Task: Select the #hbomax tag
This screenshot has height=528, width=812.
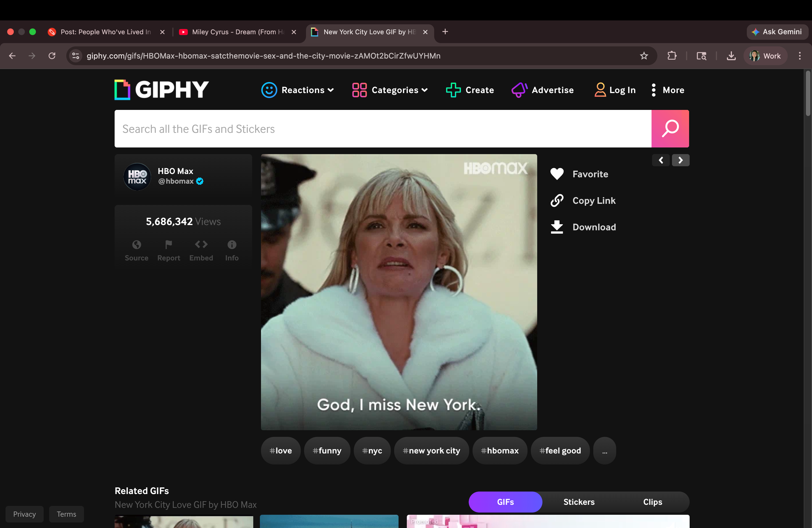Action: (499, 451)
